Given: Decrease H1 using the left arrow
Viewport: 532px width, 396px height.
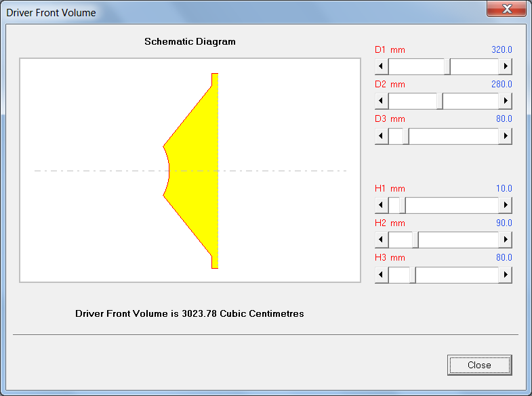Looking at the screenshot, I should click(x=382, y=205).
